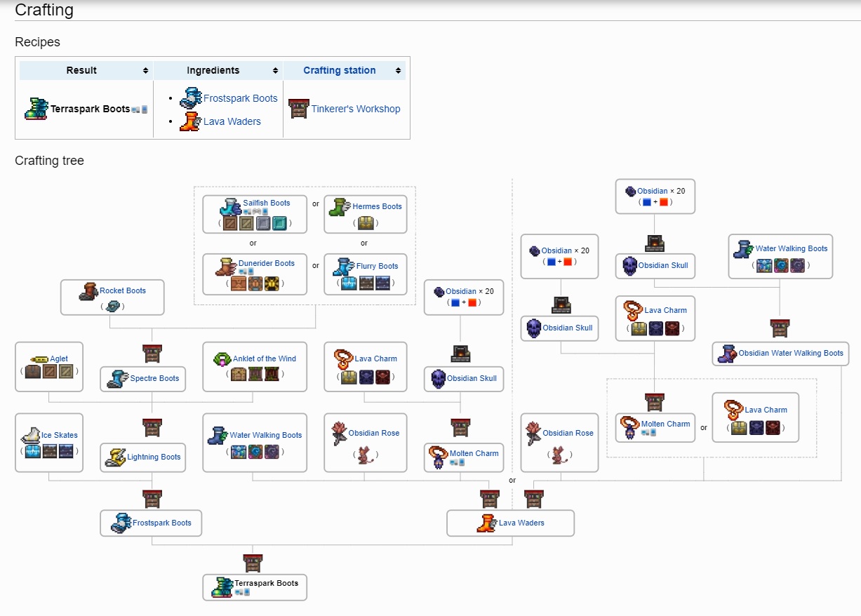The width and height of the screenshot is (861, 616).
Task: Click the Anklet of the Wind icon
Action: click(x=223, y=359)
